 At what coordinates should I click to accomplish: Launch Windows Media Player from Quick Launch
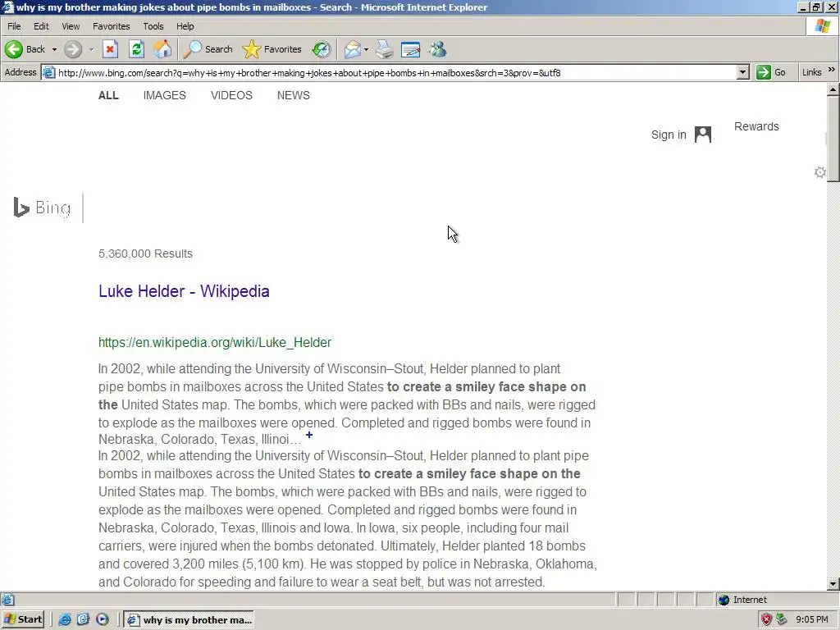tap(102, 620)
